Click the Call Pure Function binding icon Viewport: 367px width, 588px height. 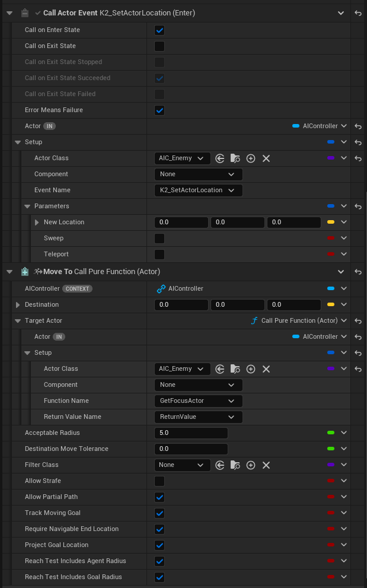click(254, 320)
